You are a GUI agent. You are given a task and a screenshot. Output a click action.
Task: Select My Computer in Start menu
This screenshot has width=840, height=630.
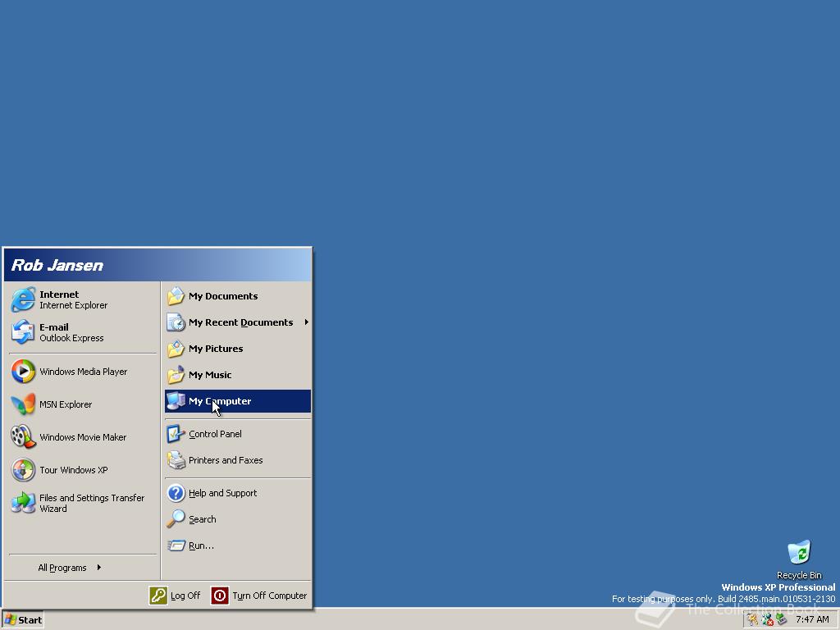point(237,401)
